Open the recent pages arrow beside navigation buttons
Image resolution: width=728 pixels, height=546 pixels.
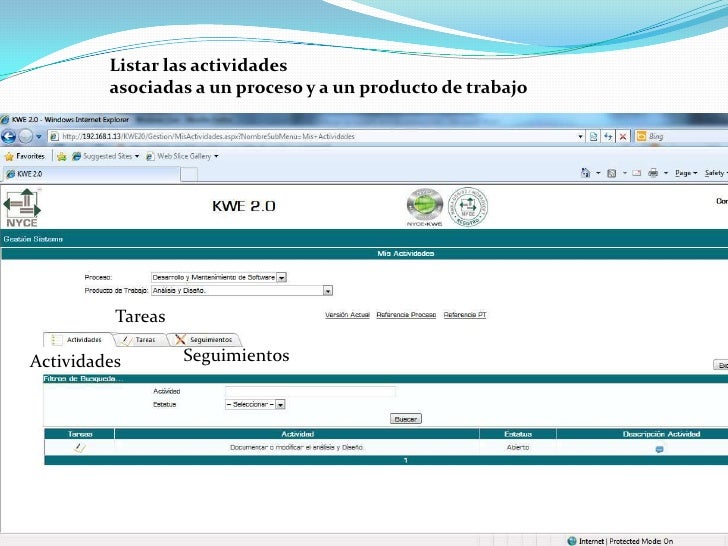pos(39,136)
